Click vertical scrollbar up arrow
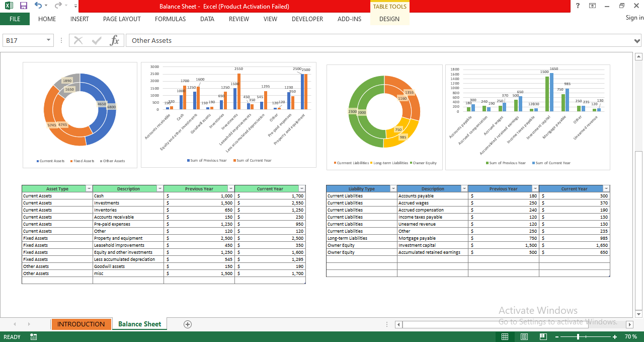The width and height of the screenshot is (644, 342). click(x=639, y=56)
